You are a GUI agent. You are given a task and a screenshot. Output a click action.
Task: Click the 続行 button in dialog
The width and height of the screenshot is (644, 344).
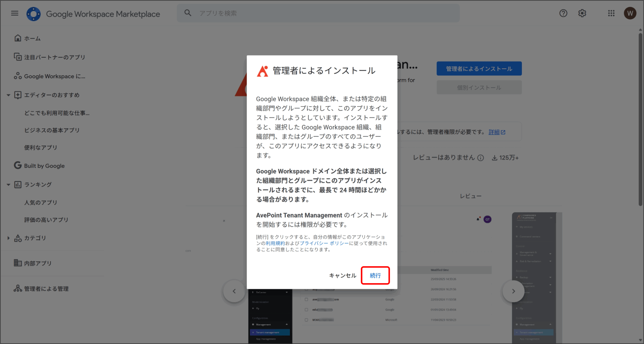(x=375, y=276)
